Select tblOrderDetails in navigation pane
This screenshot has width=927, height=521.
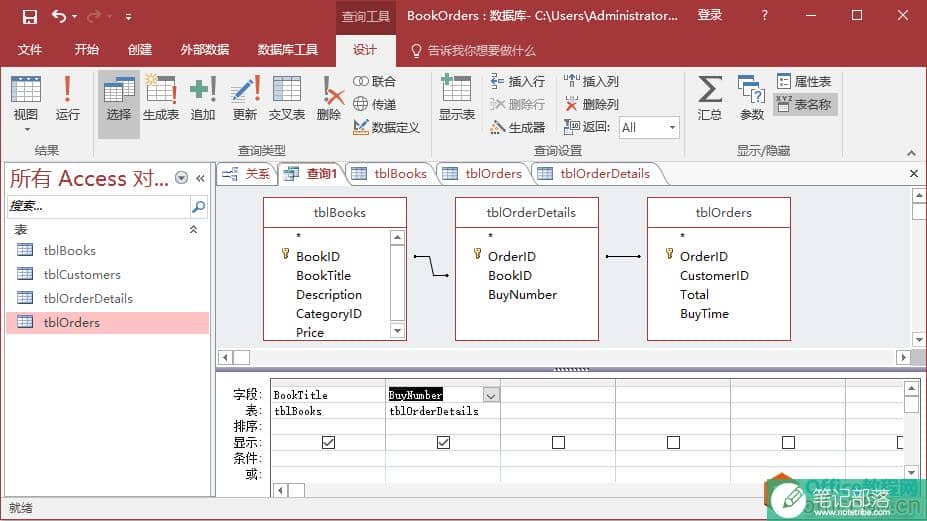[108, 299]
